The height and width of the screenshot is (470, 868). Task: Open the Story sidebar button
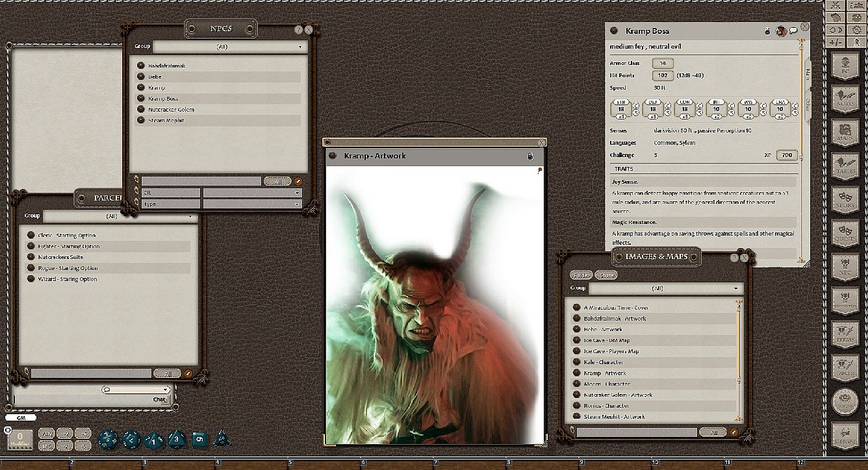845,198
